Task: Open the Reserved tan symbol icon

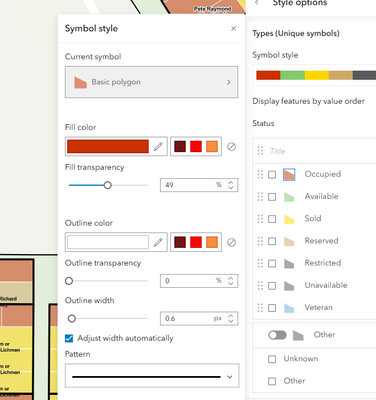Action: [x=289, y=241]
